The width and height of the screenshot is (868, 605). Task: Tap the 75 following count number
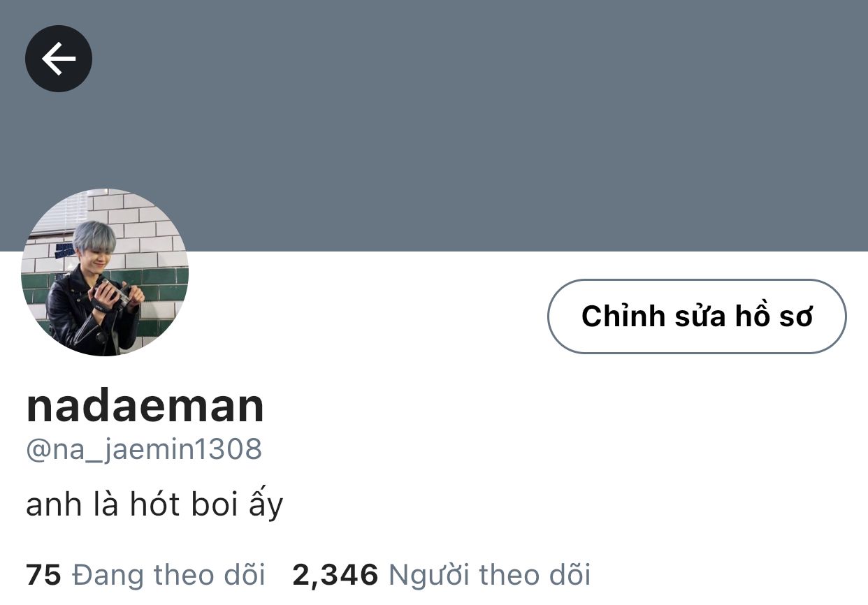click(44, 575)
